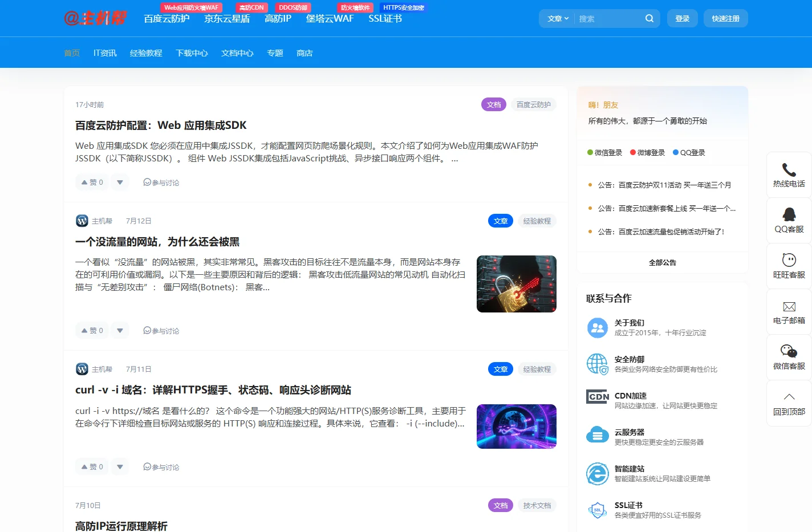Click the 回到顶部 up arrow
Screen dimensions: 812x532
pyautogui.click(x=789, y=397)
